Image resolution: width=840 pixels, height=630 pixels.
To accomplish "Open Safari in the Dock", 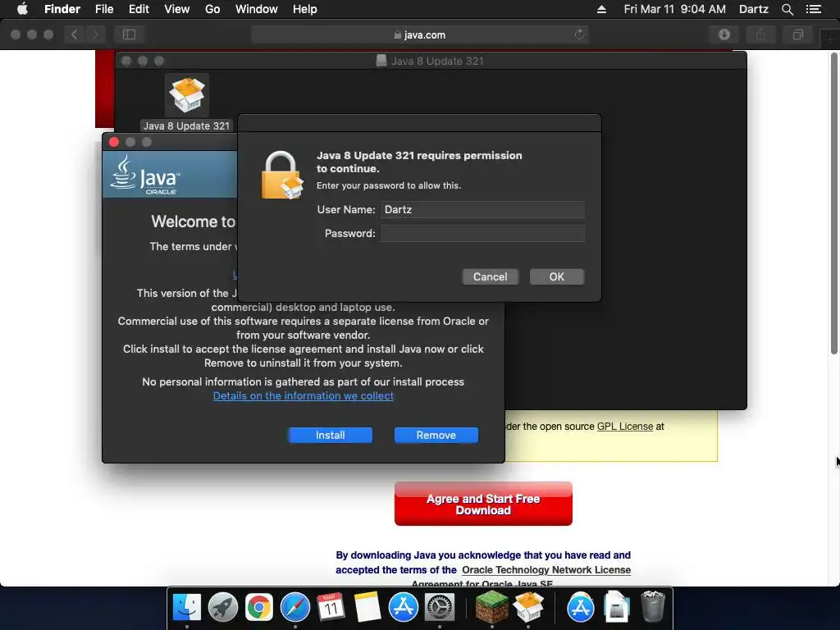I will [295, 608].
